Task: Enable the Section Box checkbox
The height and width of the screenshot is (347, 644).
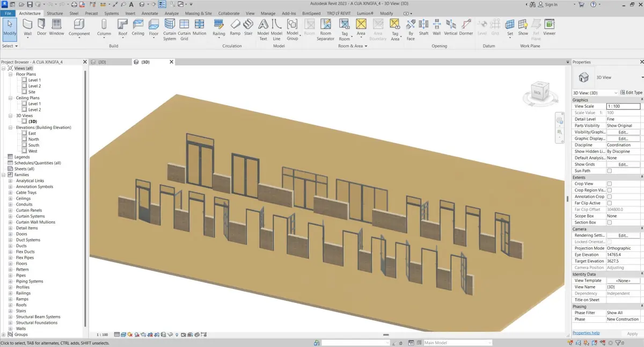Action: 609,222
